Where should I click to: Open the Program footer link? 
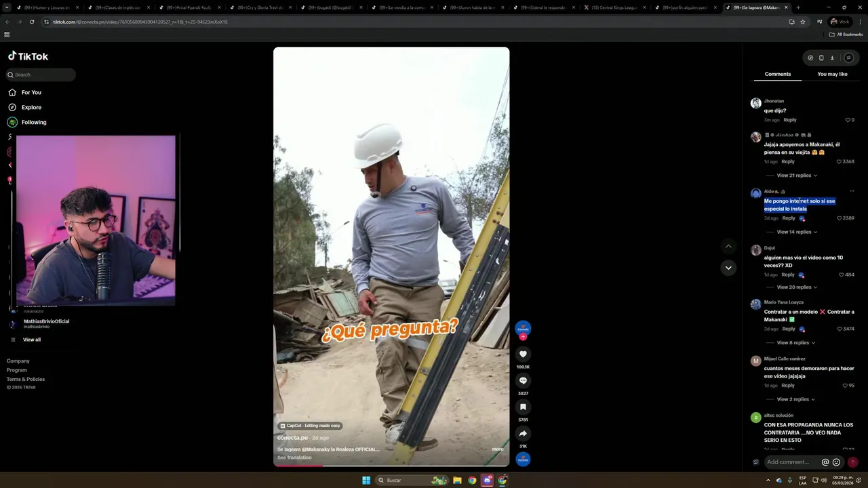pyautogui.click(x=17, y=370)
